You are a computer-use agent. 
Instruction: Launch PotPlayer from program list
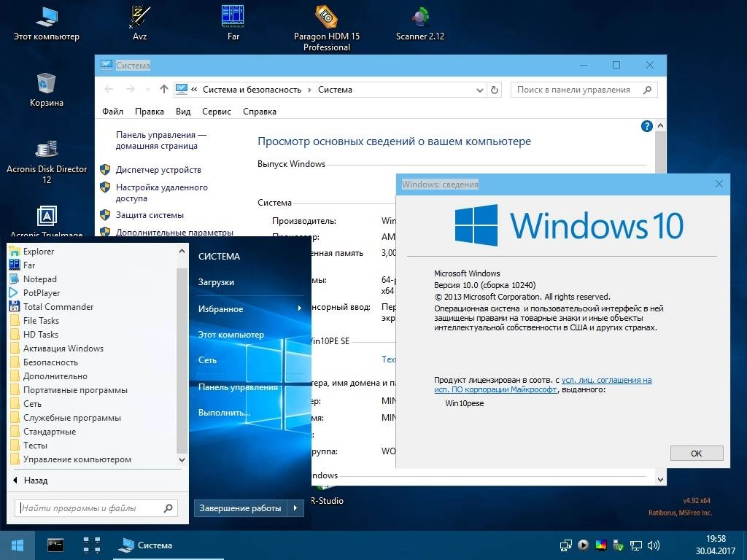(93, 293)
